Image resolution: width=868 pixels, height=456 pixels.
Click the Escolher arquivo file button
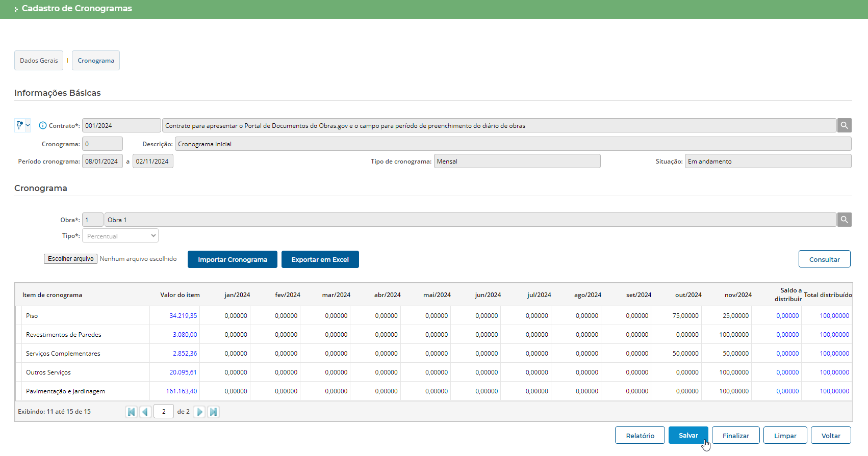(x=70, y=259)
